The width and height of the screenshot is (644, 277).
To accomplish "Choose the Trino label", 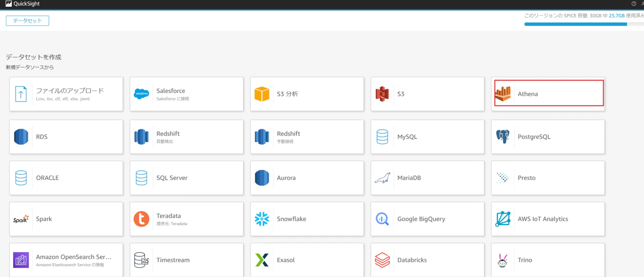I will [525, 260].
